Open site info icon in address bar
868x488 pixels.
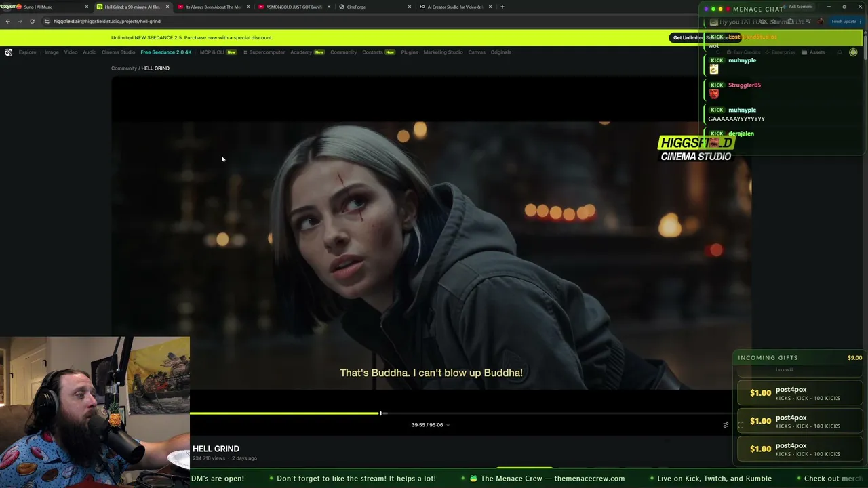click(x=47, y=21)
